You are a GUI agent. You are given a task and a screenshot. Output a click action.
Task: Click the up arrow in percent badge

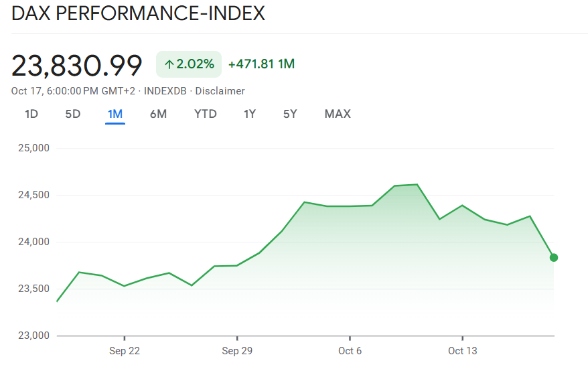tap(169, 64)
